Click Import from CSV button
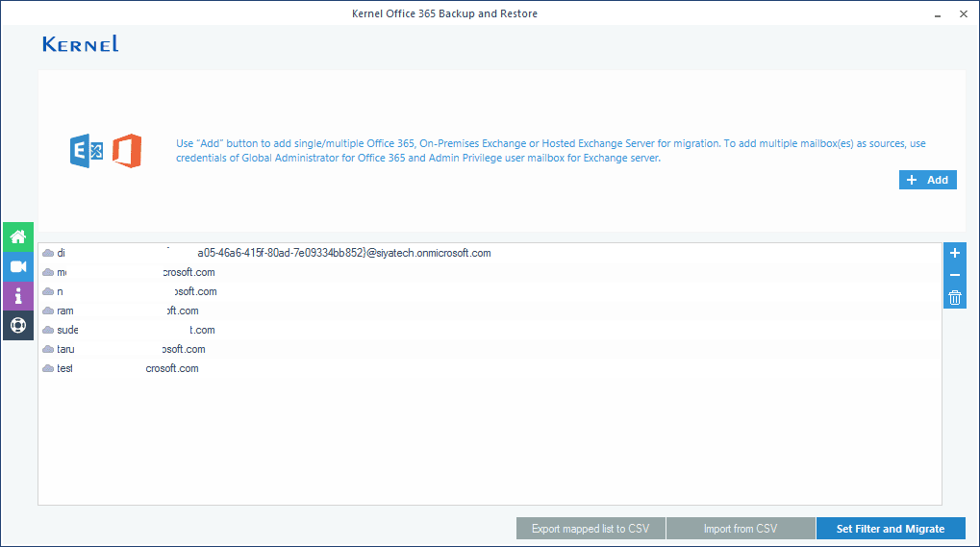 [x=741, y=529]
